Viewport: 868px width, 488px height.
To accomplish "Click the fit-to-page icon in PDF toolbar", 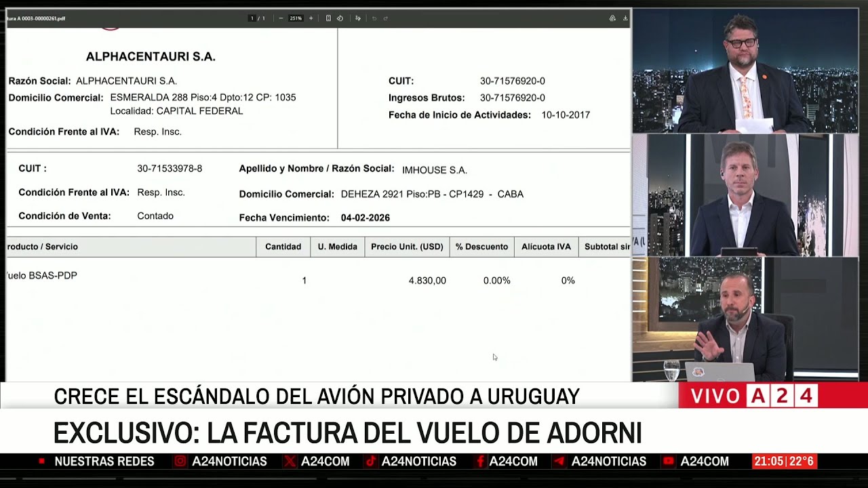I will pos(328,18).
